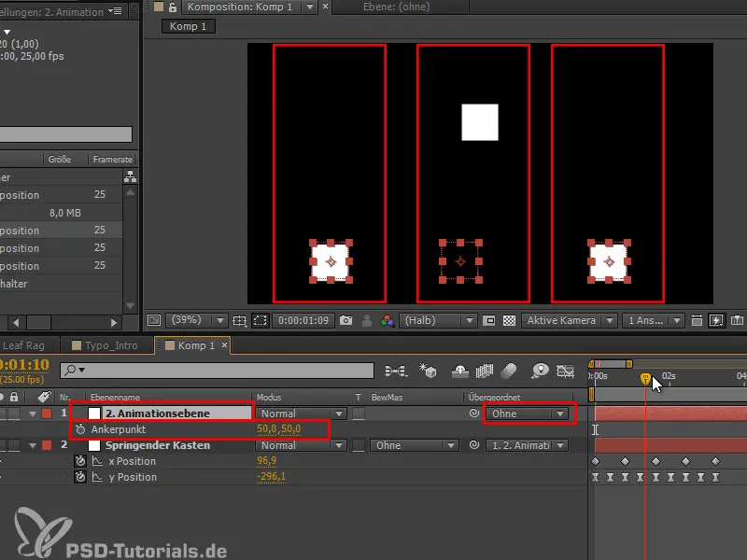Viewport: 747px width, 560px height.
Task: Click the current time 0:00:01:09 button
Action: pyautogui.click(x=303, y=320)
